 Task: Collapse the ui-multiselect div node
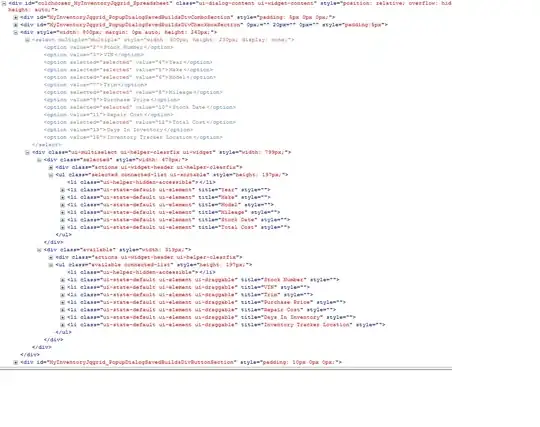pos(27,152)
